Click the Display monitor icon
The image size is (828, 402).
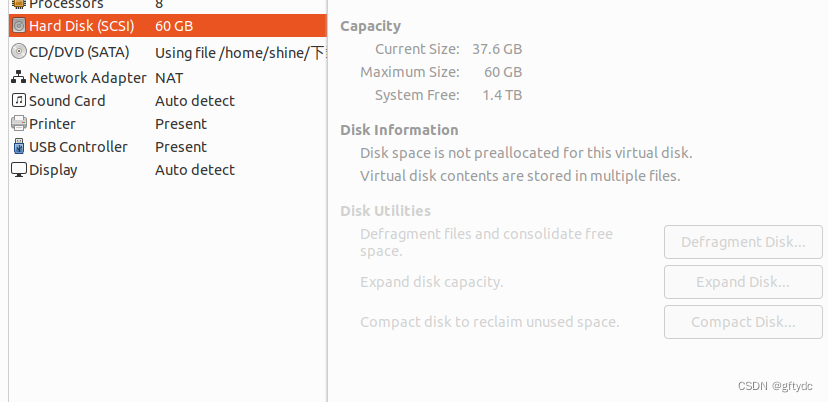pos(18,170)
